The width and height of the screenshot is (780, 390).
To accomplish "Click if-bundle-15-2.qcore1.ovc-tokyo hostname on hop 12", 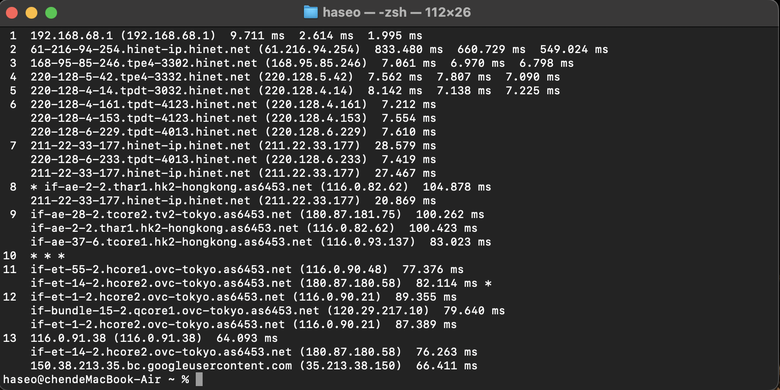I will 175,311.
